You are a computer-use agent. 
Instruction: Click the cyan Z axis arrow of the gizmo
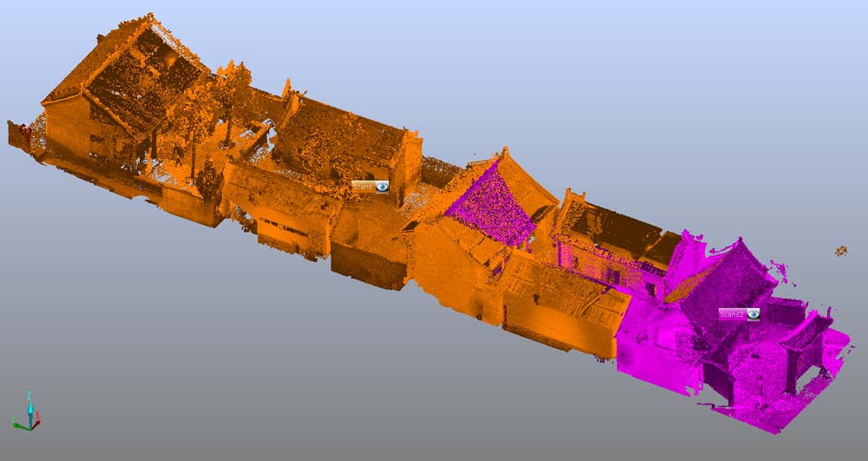point(30,400)
